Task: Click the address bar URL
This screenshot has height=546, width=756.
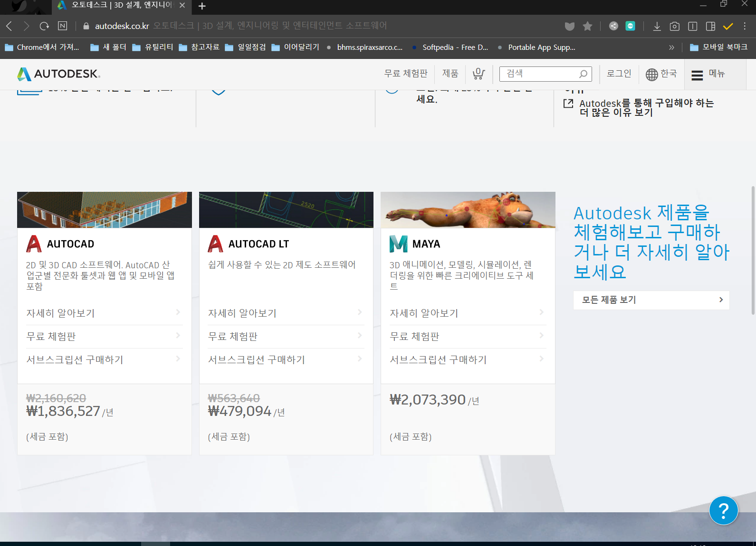Action: pos(122,26)
